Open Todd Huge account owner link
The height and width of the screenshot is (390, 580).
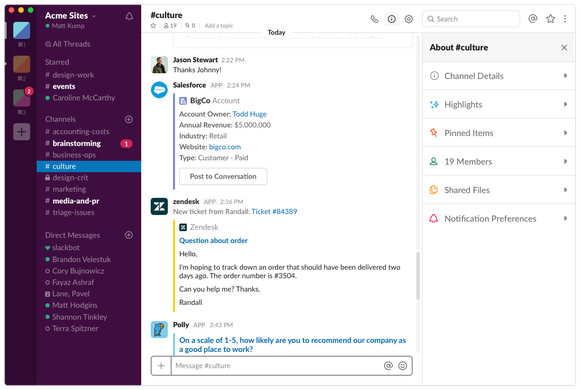[x=249, y=114]
